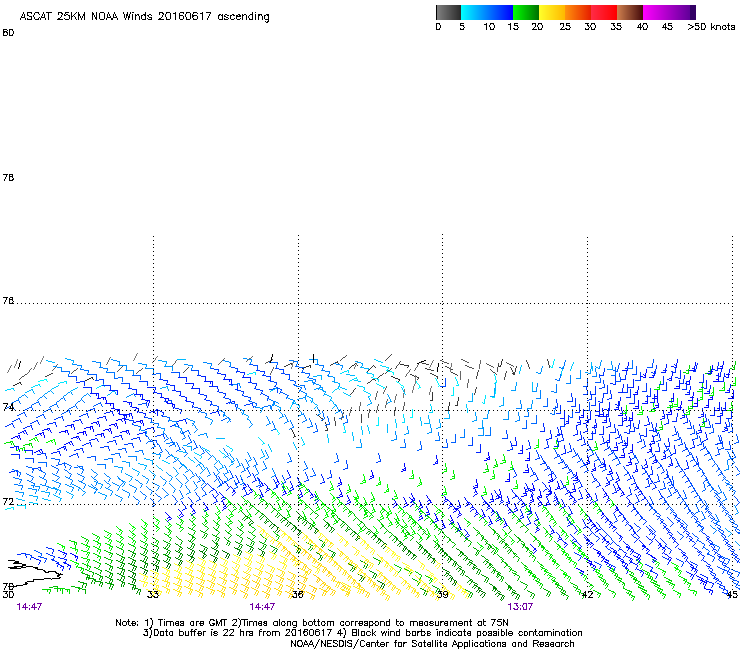The width and height of the screenshot is (740, 650).
Task: Click the yellow 20–25 knots color bar segment
Action: tap(552, 12)
